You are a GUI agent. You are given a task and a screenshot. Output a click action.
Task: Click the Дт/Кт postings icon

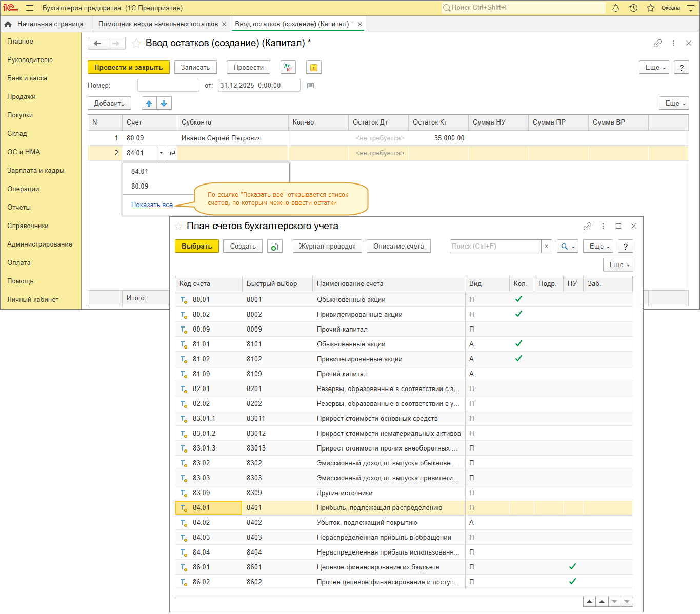pos(288,68)
